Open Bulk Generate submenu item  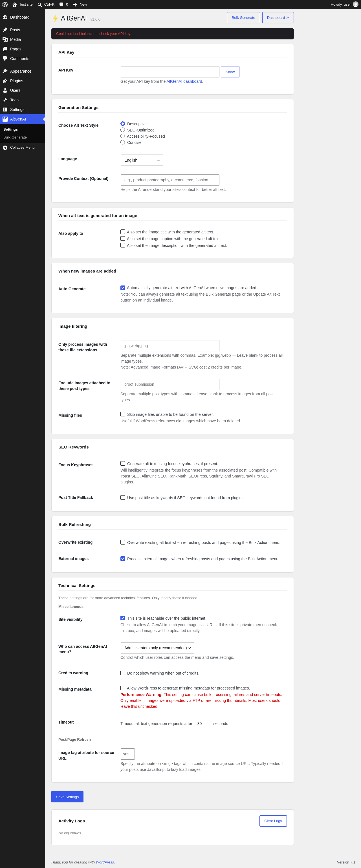pos(15,137)
